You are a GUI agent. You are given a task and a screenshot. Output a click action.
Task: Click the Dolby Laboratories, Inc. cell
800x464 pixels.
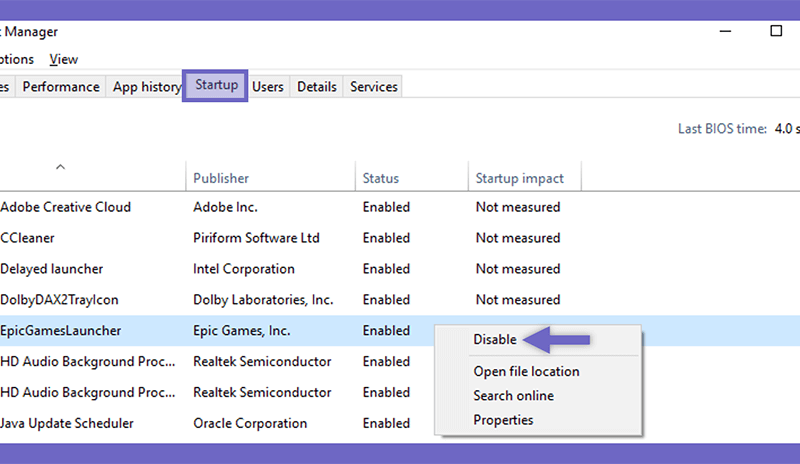[x=263, y=300]
